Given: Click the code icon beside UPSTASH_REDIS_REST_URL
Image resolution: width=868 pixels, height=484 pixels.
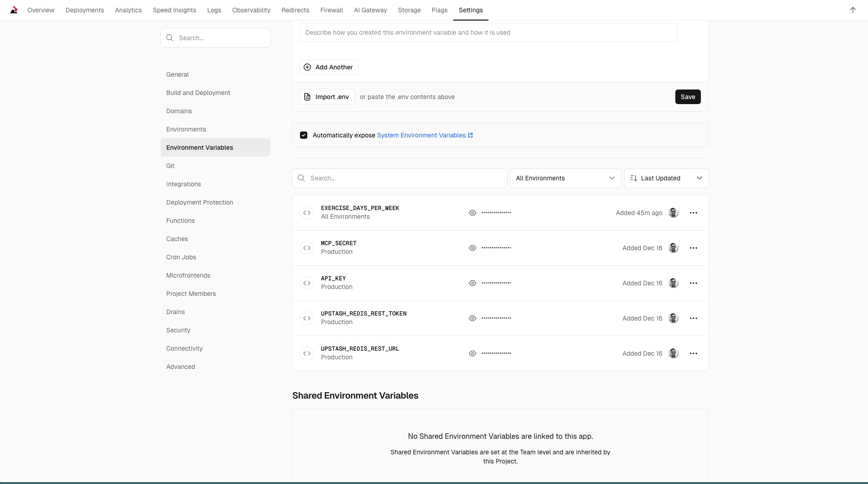Looking at the screenshot, I should (x=307, y=353).
